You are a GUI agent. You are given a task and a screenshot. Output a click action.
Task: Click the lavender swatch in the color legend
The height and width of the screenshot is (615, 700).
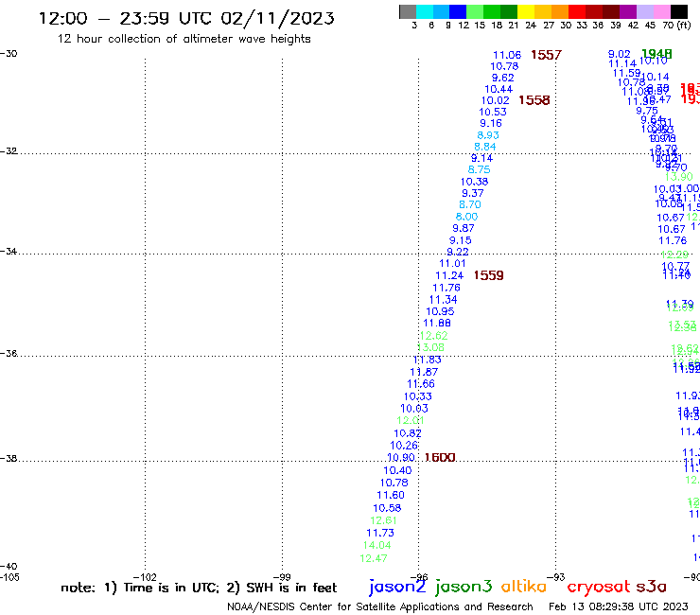pyautogui.click(x=644, y=12)
